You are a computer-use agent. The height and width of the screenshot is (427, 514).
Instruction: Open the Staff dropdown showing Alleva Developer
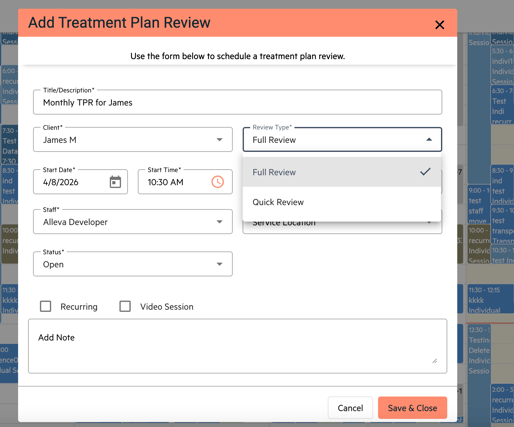click(133, 222)
